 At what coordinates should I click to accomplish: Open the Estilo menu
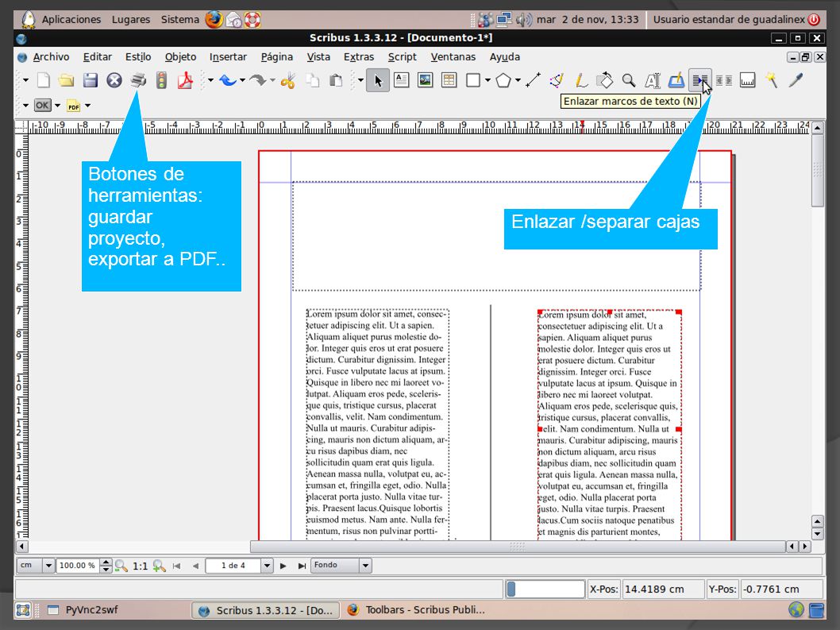pos(138,57)
